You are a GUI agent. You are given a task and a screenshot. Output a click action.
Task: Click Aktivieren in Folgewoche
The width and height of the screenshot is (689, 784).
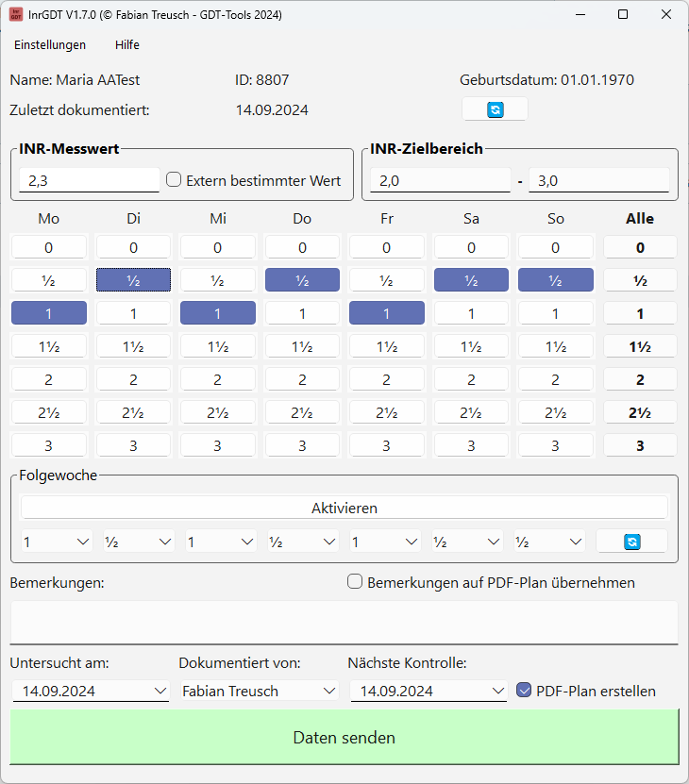pyautogui.click(x=344, y=508)
